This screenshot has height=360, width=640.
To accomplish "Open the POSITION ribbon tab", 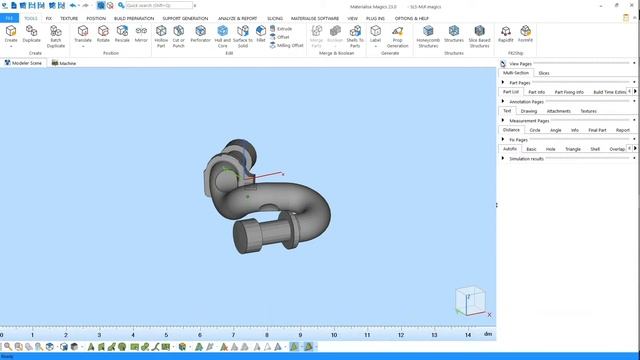I will tap(96, 18).
